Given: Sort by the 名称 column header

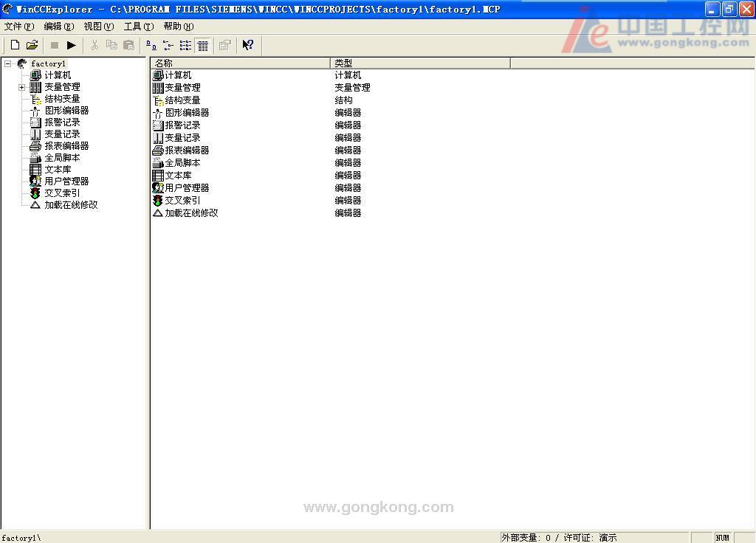Looking at the screenshot, I should click(x=240, y=63).
